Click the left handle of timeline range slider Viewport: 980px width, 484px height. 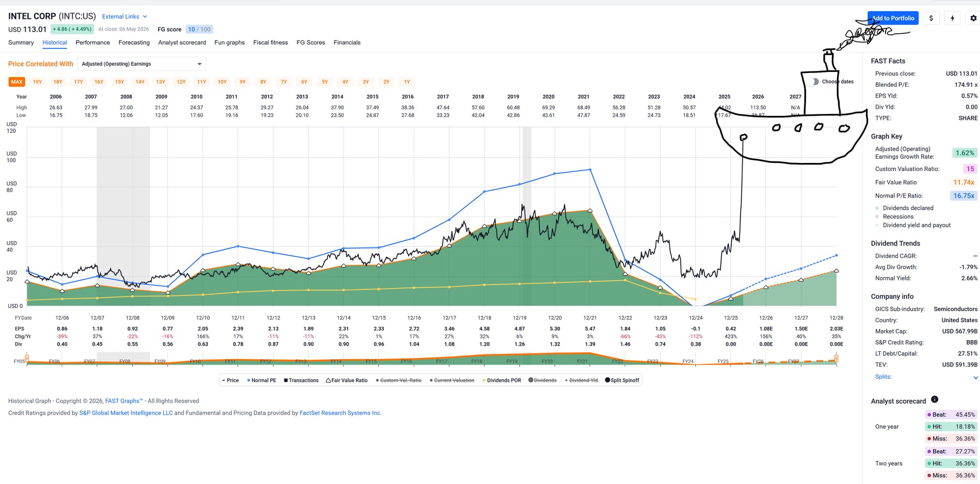click(27, 358)
